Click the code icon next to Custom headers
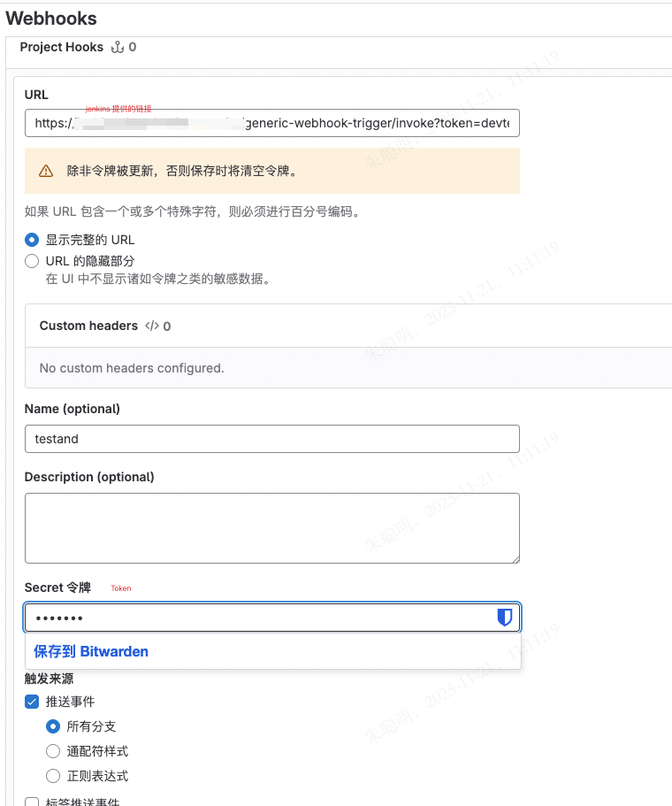Screen dimensions: 672x806 point(152,326)
